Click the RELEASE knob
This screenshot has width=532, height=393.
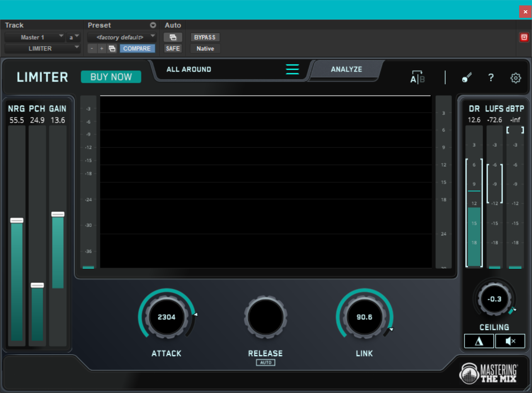pos(265,317)
